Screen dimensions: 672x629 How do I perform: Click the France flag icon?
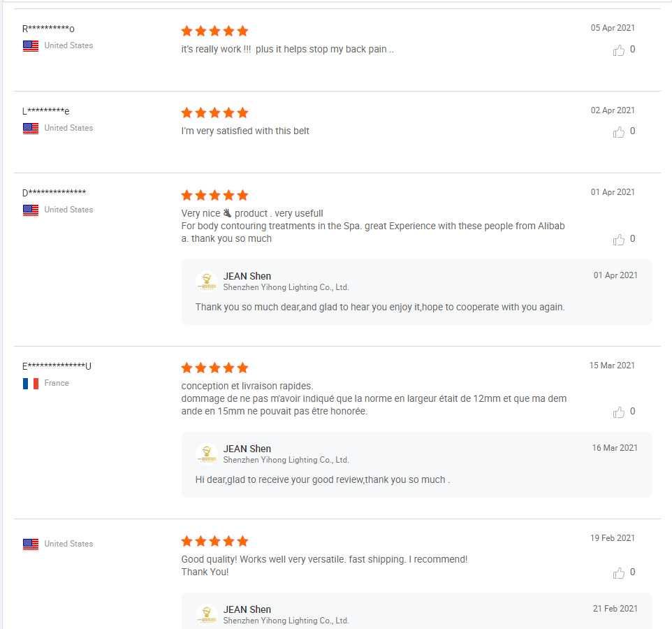31,383
